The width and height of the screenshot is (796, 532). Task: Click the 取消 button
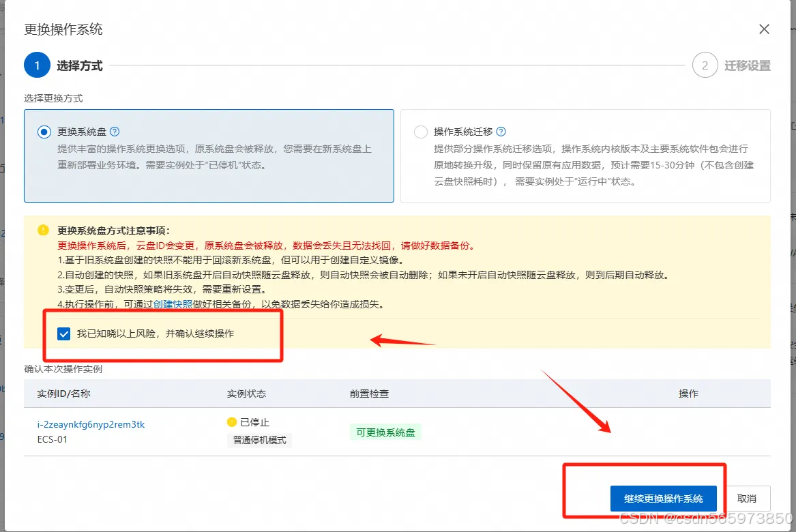pyautogui.click(x=746, y=499)
